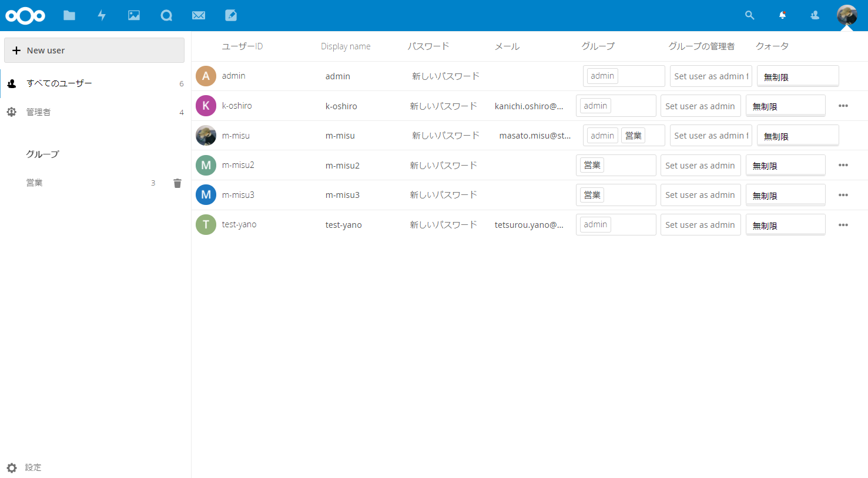The width and height of the screenshot is (868, 478).
Task: Click the ユーザーID column header
Action: (242, 46)
